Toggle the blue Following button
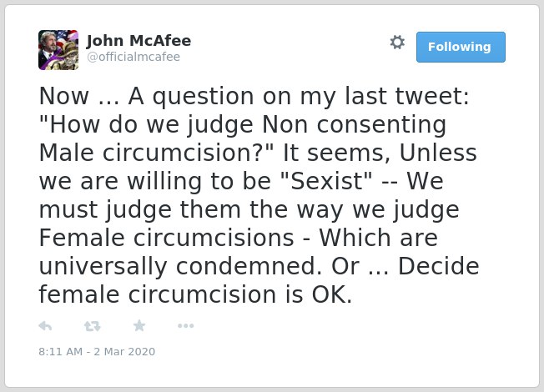Viewport: 544px width, 392px height. point(461,48)
